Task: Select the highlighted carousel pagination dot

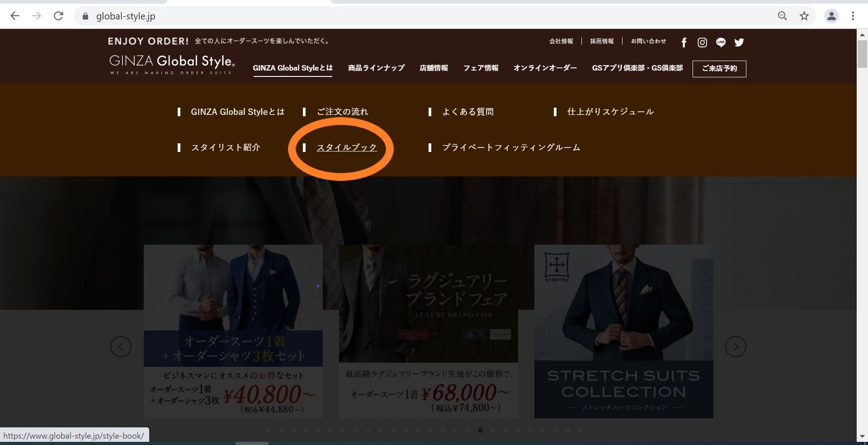Action: [480, 431]
